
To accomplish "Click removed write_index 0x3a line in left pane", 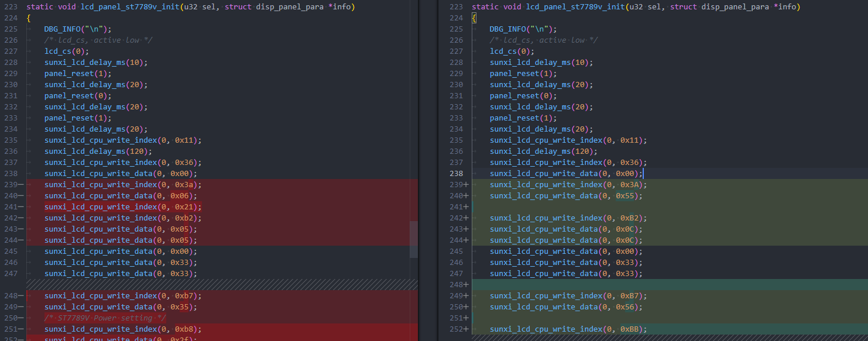I will [x=123, y=185].
